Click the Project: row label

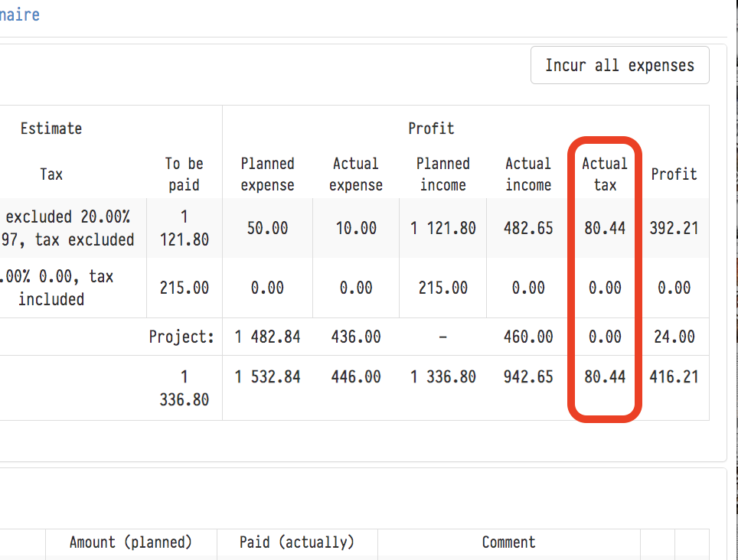tap(181, 337)
